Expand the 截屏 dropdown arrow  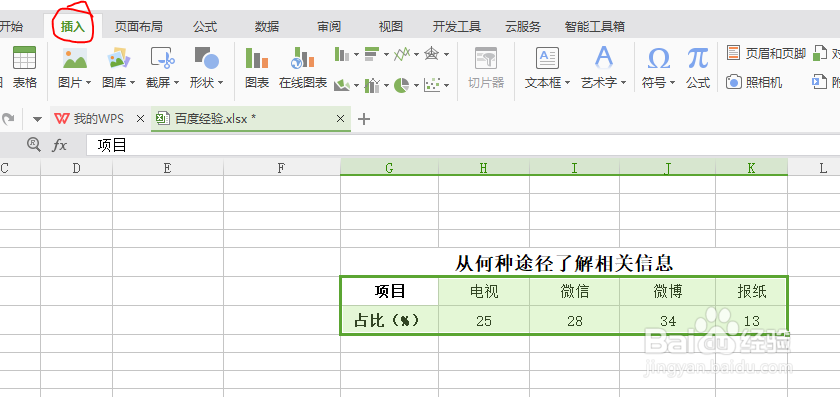coord(176,84)
